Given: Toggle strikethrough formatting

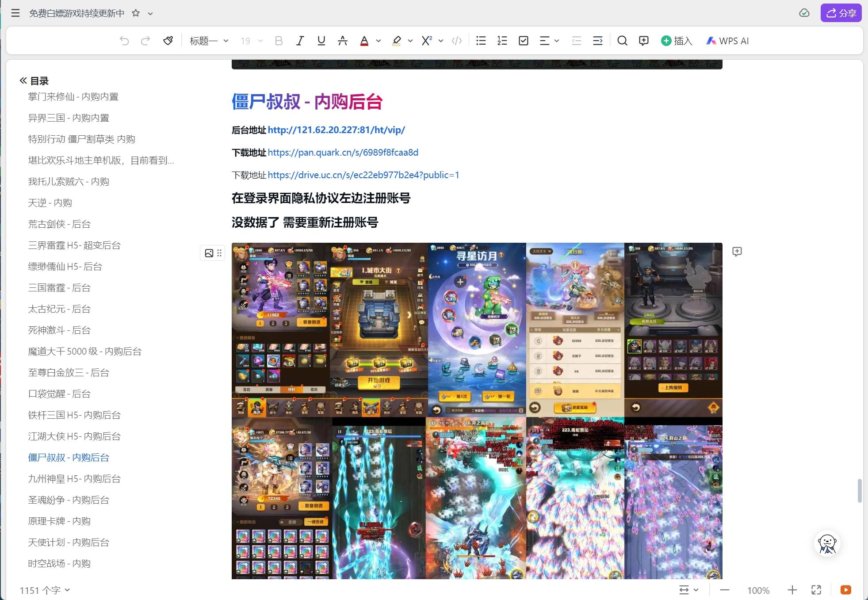Looking at the screenshot, I should [343, 41].
